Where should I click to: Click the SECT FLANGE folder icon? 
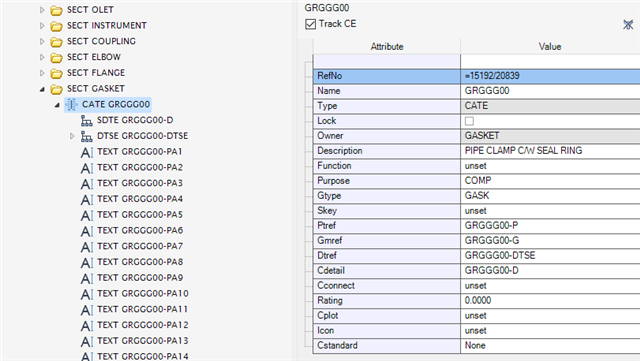56,73
